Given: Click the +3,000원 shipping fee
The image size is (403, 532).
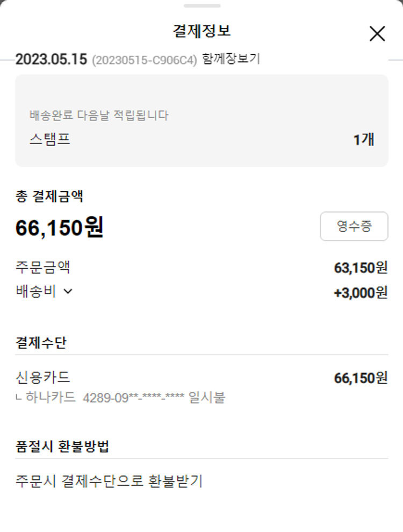Looking at the screenshot, I should pos(361,292).
